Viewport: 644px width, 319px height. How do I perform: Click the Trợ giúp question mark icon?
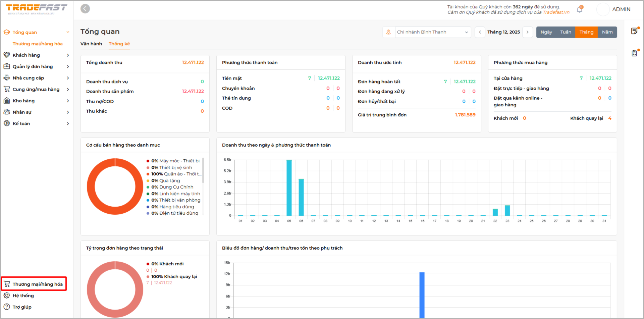(x=7, y=307)
